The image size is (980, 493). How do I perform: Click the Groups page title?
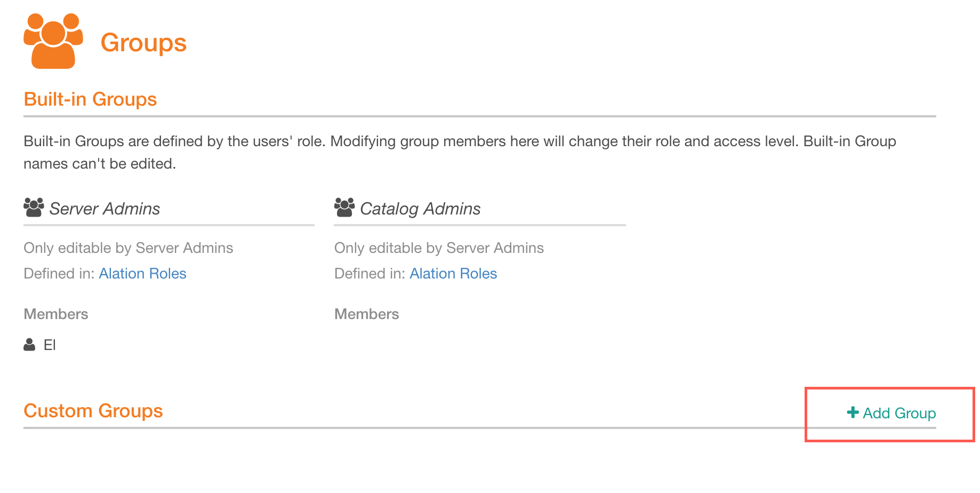click(143, 43)
